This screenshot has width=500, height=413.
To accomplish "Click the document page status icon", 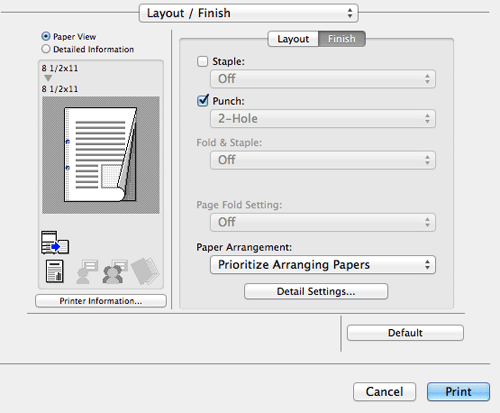I will (x=55, y=271).
